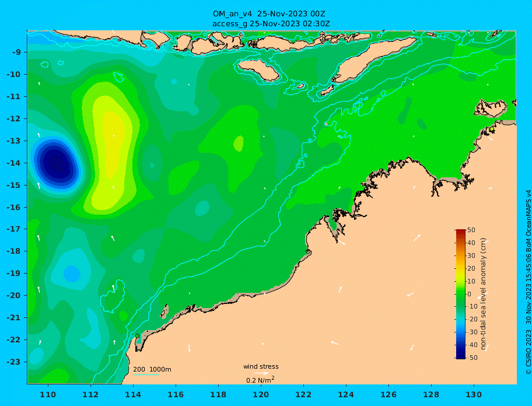Click the latitude axis label -12
This screenshot has height=406, width=532.
(13, 119)
